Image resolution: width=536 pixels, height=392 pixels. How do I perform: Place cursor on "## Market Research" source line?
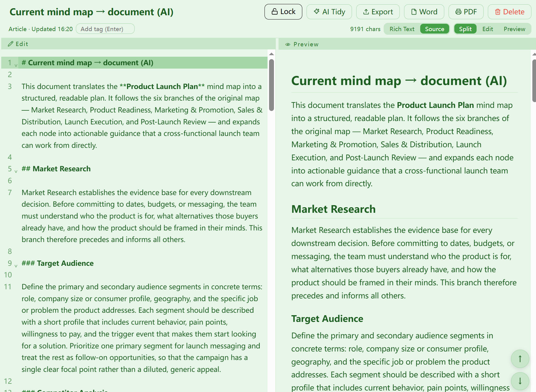pos(56,169)
